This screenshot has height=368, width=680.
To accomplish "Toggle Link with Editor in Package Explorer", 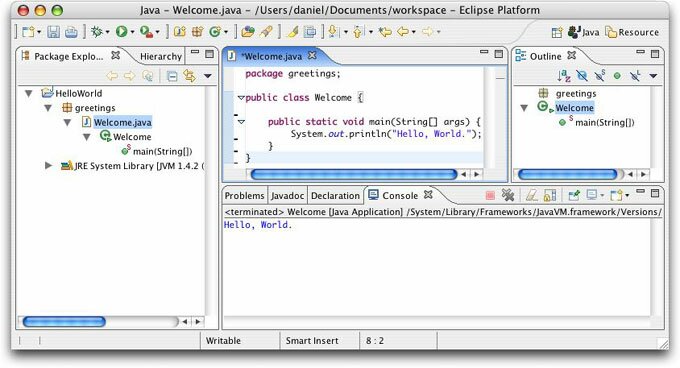I will (190, 76).
